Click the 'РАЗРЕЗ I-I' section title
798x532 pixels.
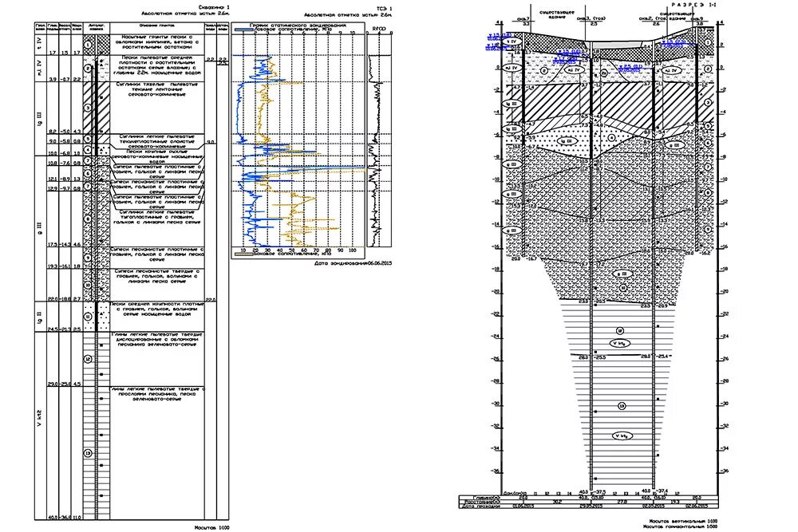point(694,4)
